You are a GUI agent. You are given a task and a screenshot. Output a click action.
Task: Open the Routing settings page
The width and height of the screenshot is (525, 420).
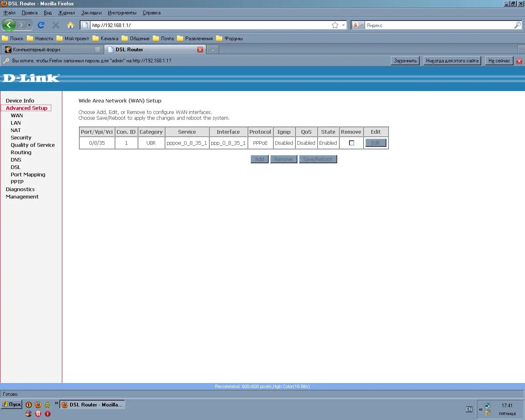tap(21, 152)
